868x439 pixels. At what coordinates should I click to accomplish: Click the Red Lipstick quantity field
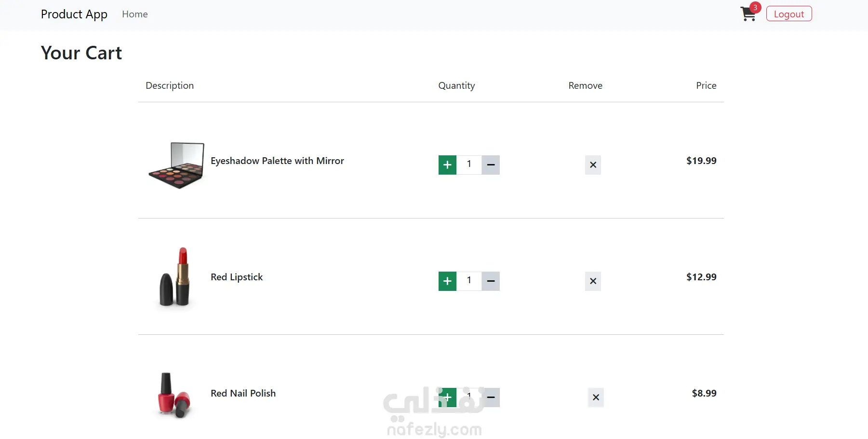point(469,281)
